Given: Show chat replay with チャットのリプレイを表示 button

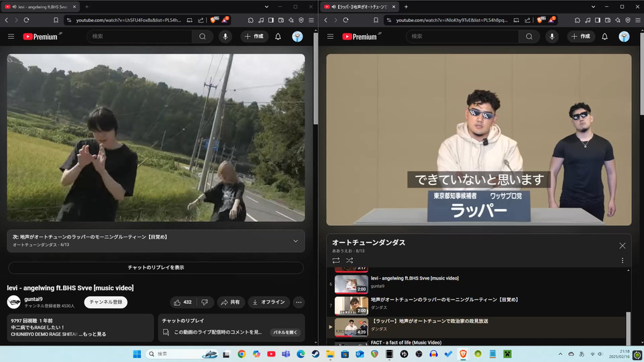Looking at the screenshot, I should [x=156, y=267].
